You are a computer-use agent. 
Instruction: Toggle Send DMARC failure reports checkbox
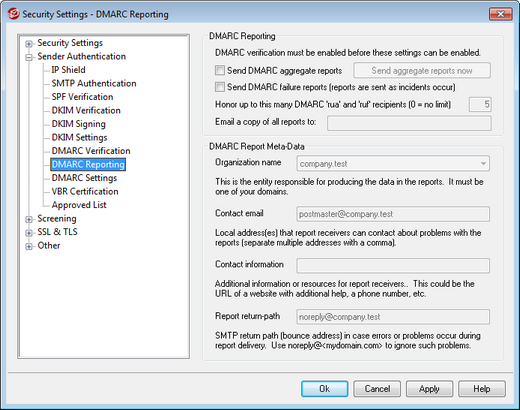pyautogui.click(x=220, y=87)
